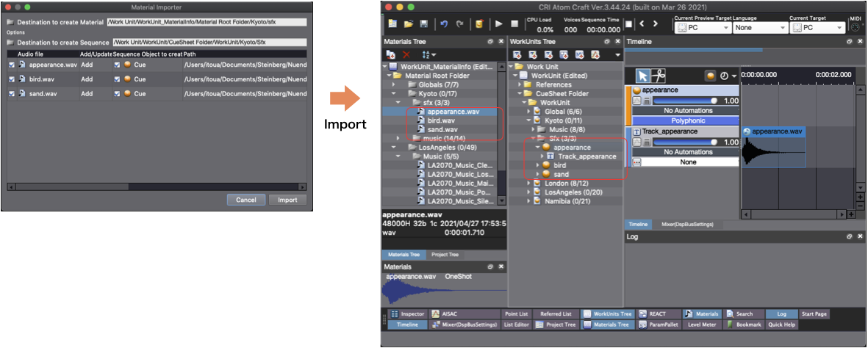Go to previous with the left chevron
Image resolution: width=868 pixels, height=348 pixels.
(x=642, y=23)
